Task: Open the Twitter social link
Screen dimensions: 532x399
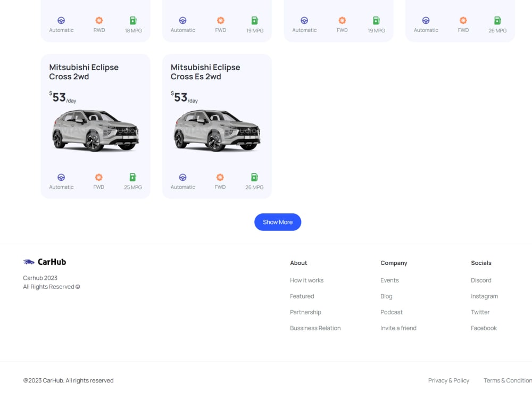Action: click(x=480, y=312)
